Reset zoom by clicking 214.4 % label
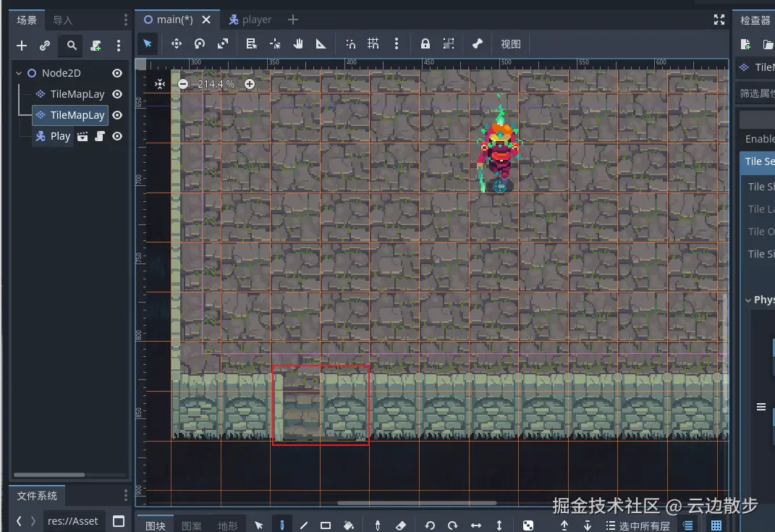 click(x=216, y=84)
